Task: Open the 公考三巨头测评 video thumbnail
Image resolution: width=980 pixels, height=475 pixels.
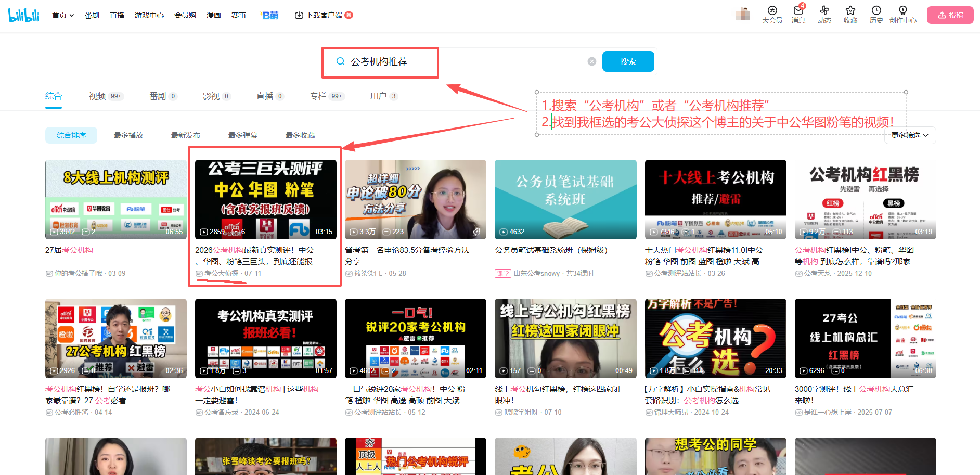Action: 266,199
